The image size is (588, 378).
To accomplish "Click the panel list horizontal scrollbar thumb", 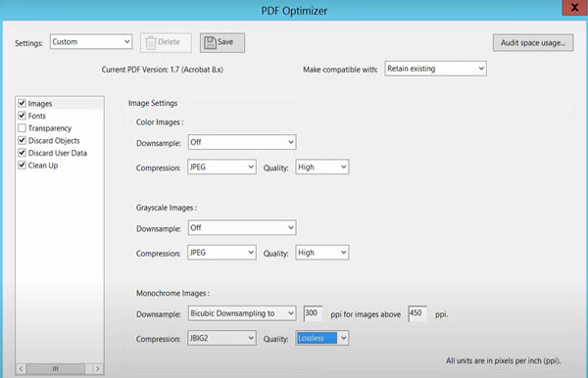I will click(56, 369).
